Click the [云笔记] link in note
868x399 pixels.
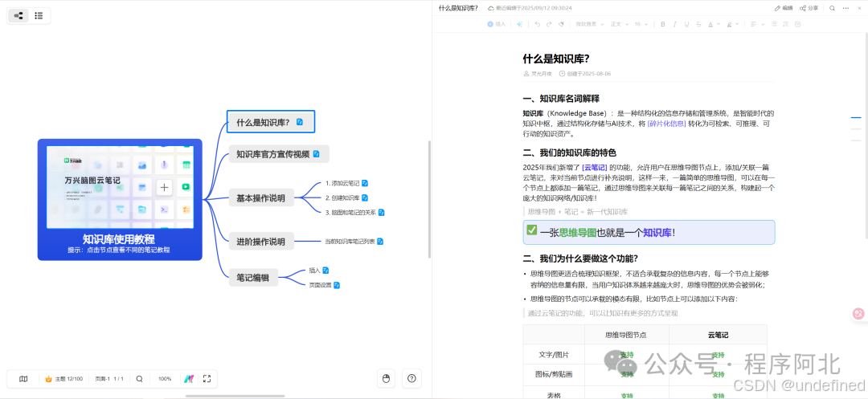tap(595, 167)
